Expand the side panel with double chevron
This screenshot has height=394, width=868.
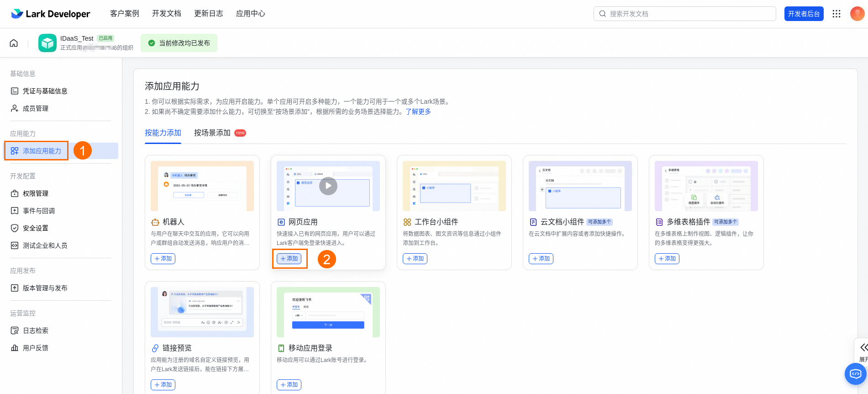point(864,347)
